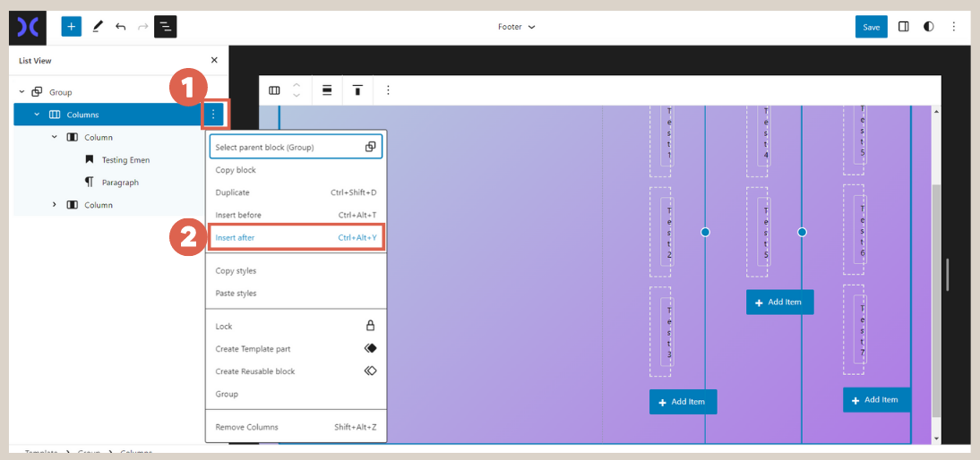Open the site logo navigation button
Viewport: 980px width, 460px height.
pos(28,27)
